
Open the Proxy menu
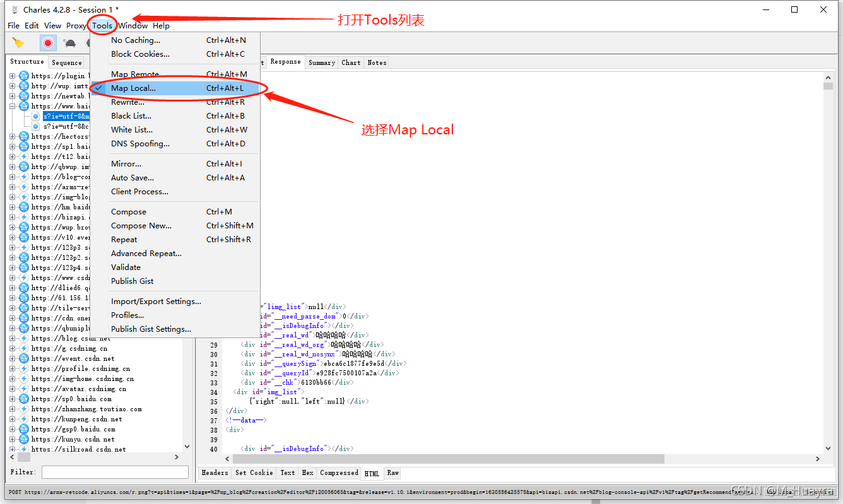coord(76,26)
